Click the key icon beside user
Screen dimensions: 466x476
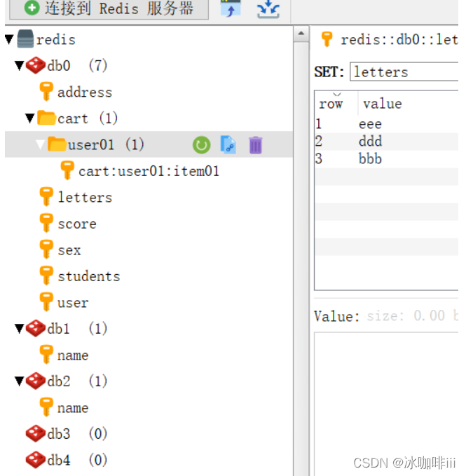point(46,301)
